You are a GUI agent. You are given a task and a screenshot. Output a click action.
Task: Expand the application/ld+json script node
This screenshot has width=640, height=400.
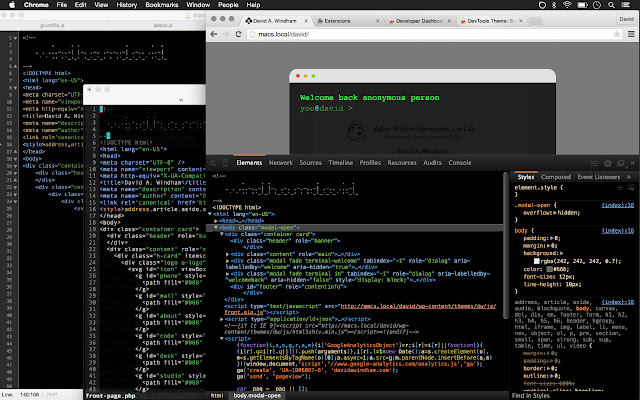pos(222,319)
